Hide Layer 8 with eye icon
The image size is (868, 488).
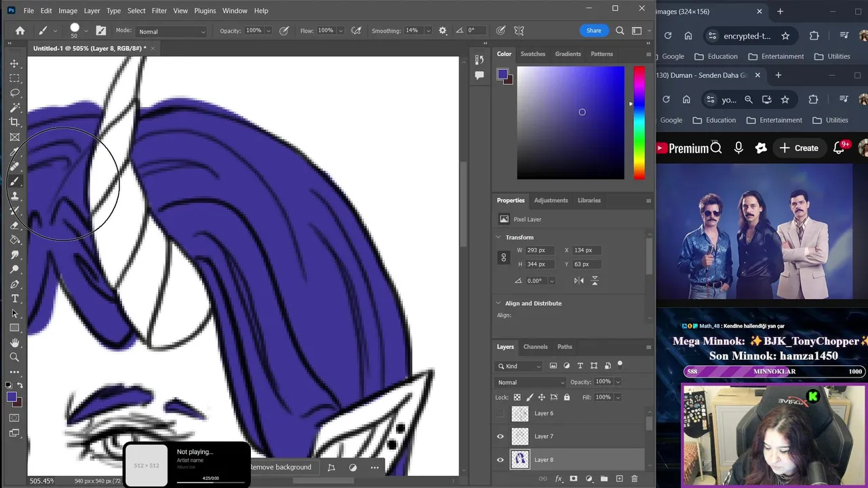coord(500,460)
